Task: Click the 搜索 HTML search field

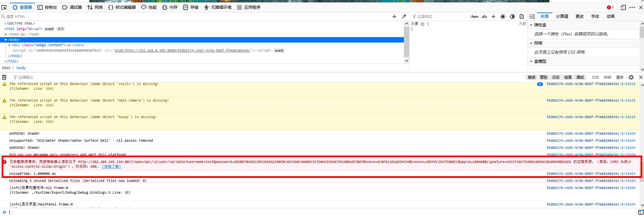Action: click(x=195, y=16)
